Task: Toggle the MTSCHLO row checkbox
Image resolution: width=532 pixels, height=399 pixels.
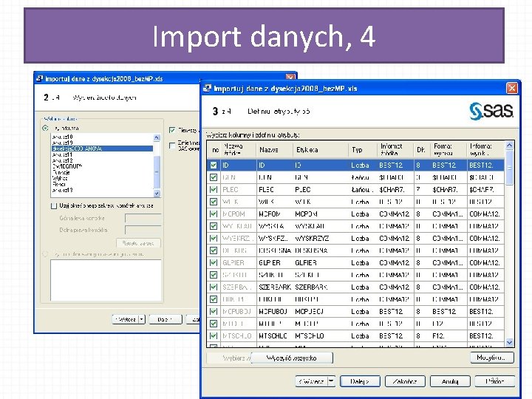Action: point(214,336)
